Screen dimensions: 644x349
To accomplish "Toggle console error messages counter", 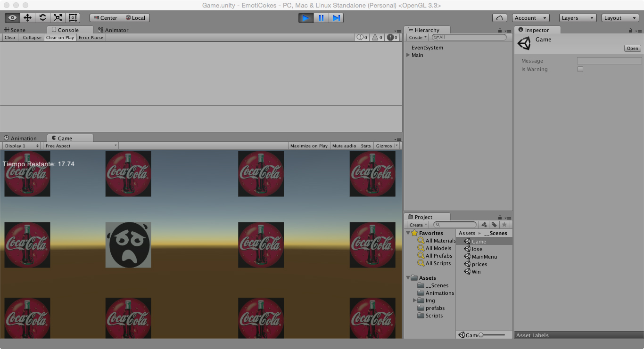I will tap(393, 38).
